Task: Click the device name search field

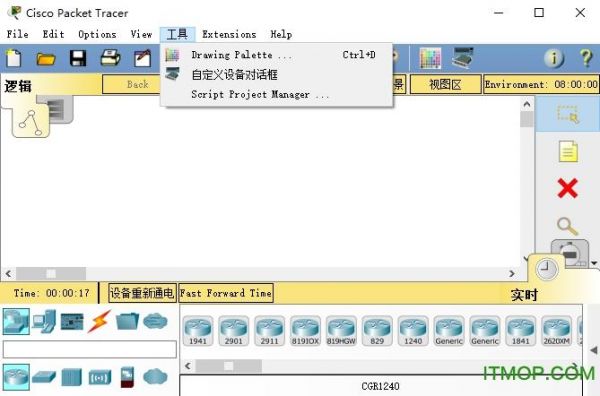Action: [90, 349]
